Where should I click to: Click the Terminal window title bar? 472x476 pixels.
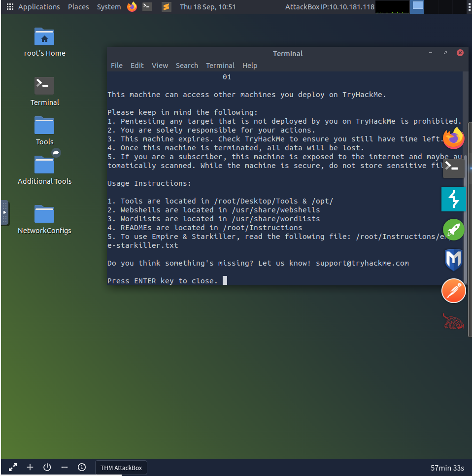point(287,54)
